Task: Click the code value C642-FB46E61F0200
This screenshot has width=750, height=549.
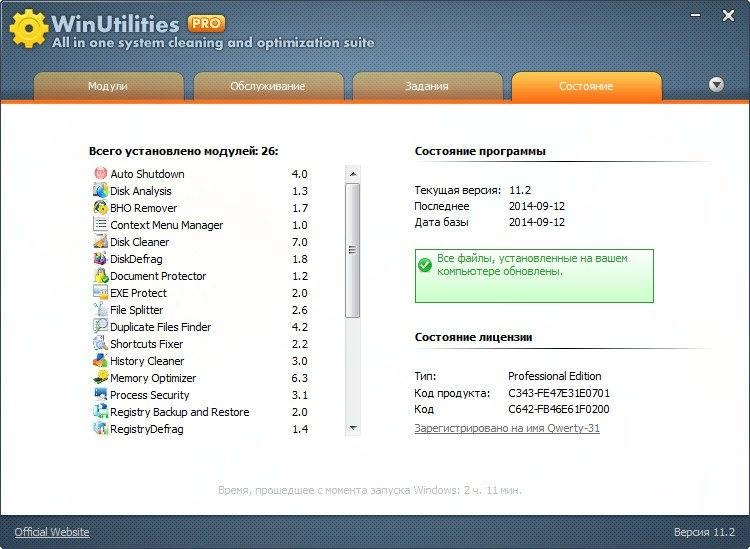Action: [x=559, y=409]
